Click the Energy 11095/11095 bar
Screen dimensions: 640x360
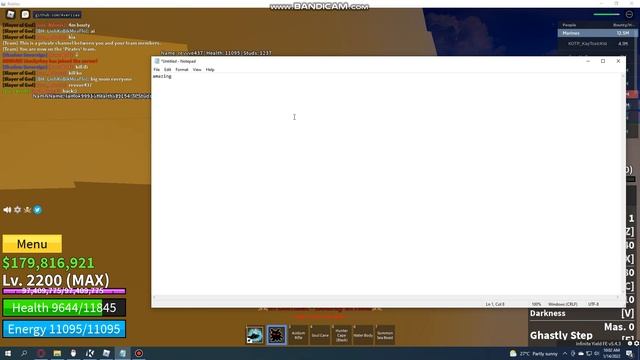[64, 329]
